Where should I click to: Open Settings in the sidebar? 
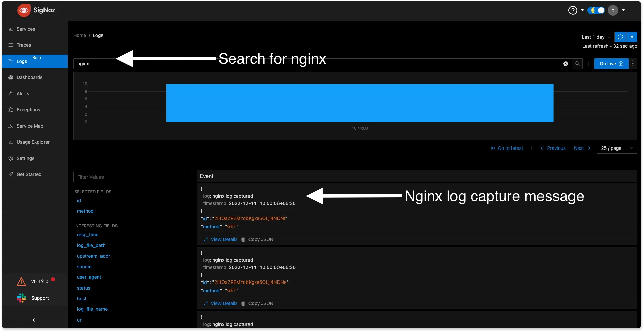coord(35,158)
